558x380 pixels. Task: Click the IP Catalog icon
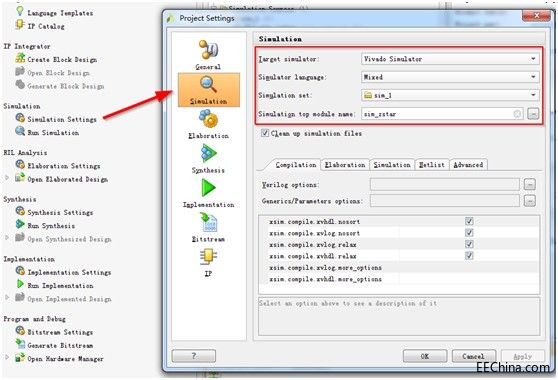tap(20, 25)
